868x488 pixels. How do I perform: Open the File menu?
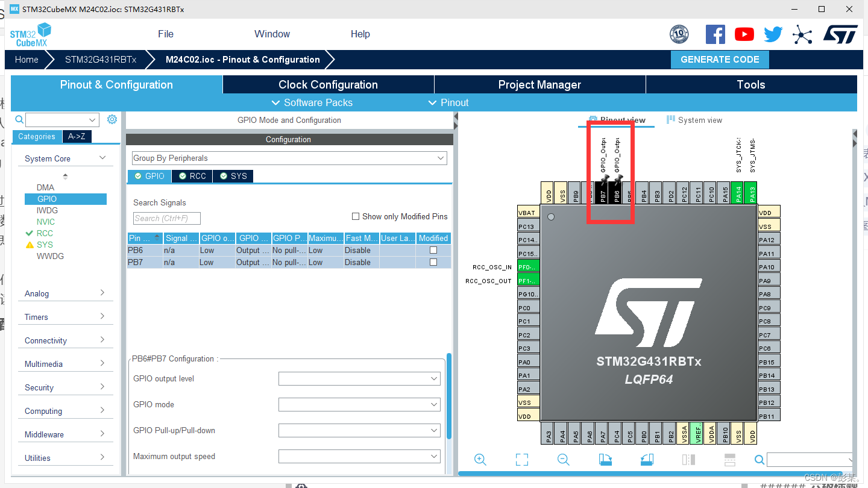pos(166,34)
